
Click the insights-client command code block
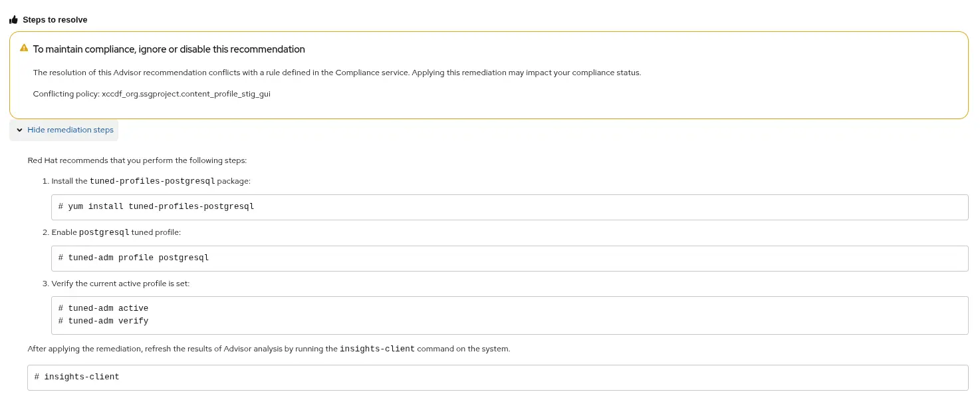tap(497, 377)
